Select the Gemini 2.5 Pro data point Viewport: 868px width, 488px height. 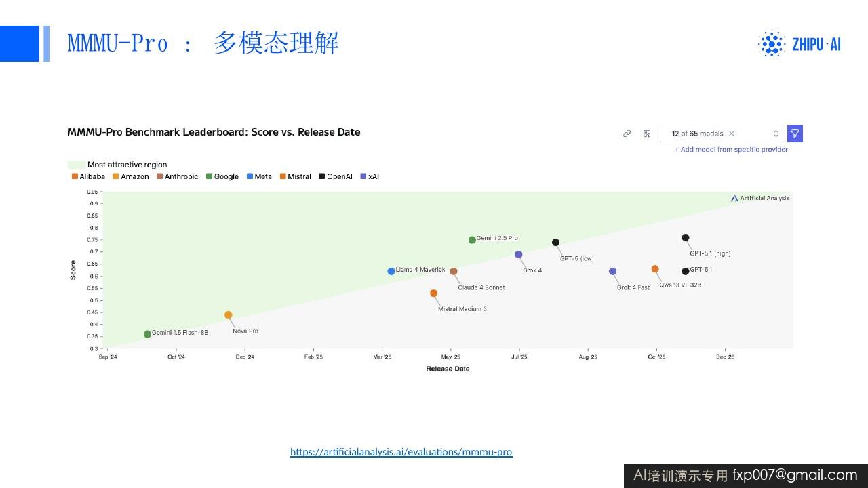click(x=472, y=240)
